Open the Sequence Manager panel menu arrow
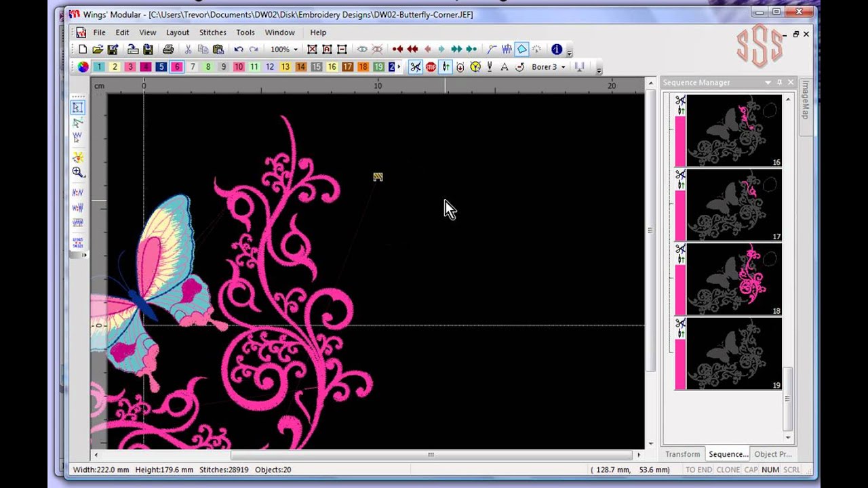This screenshot has height=488, width=868. [768, 83]
